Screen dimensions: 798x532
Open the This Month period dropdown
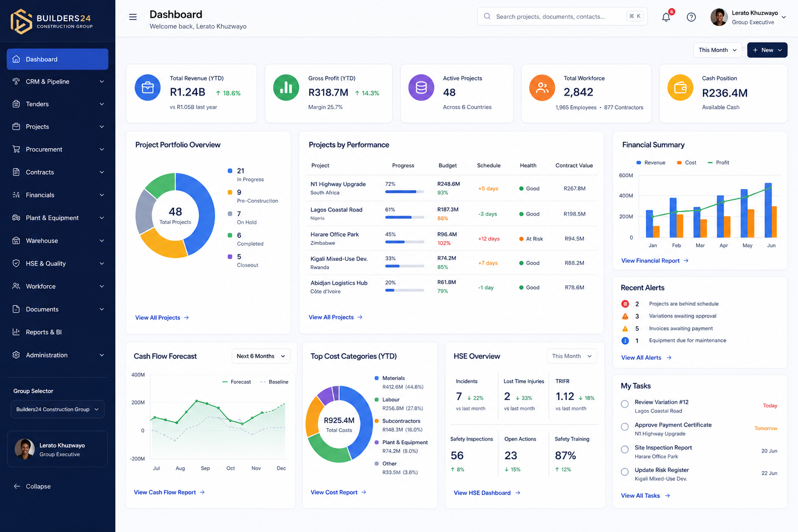click(x=717, y=50)
